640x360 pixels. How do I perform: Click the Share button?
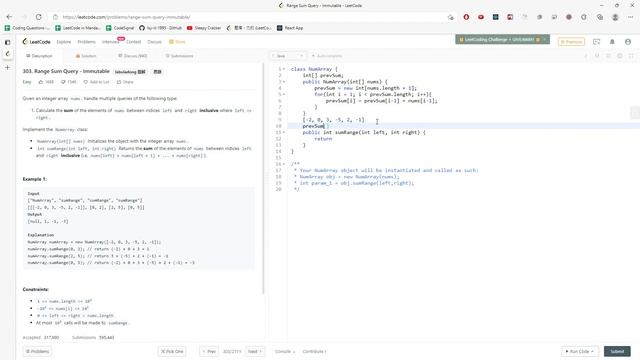[125, 82]
